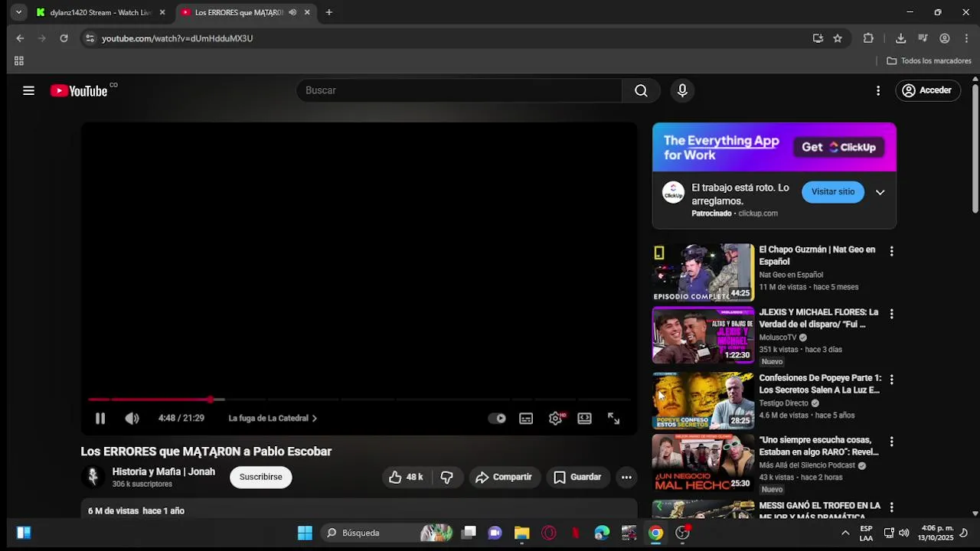Like the video with 48 k likes

pyautogui.click(x=406, y=477)
